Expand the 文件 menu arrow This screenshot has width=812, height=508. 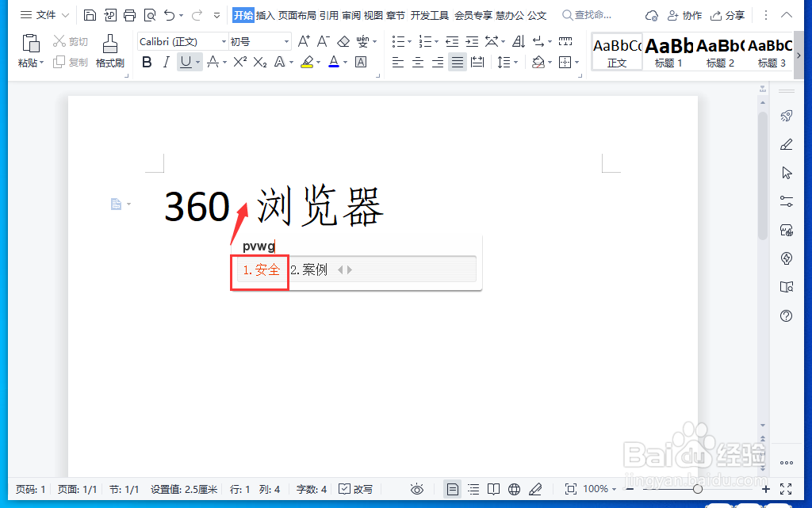tap(65, 15)
